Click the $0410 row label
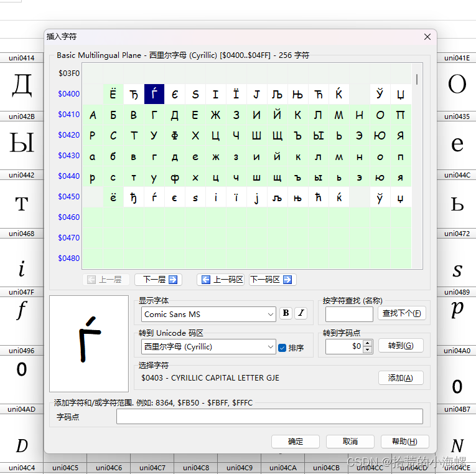The height and width of the screenshot is (474, 476). [68, 115]
